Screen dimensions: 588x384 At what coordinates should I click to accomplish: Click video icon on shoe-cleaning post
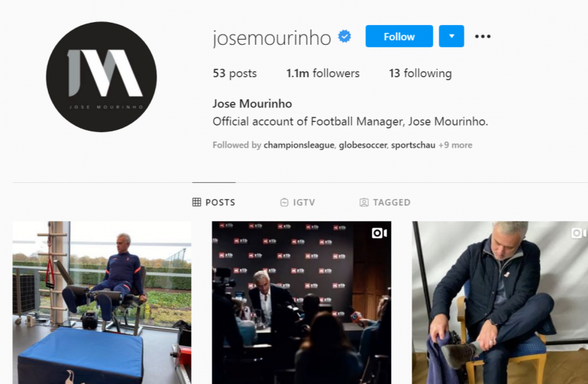579,233
